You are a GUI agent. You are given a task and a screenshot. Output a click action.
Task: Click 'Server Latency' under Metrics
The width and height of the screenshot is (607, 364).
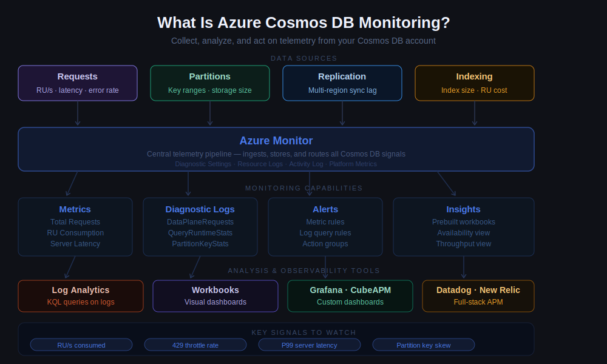tap(75, 244)
